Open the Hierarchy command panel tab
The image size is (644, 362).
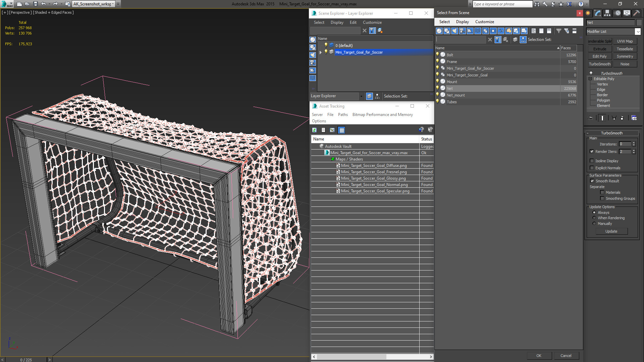tap(607, 13)
